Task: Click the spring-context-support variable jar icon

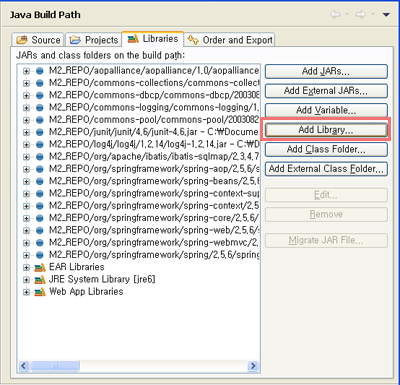Action: pos(40,194)
